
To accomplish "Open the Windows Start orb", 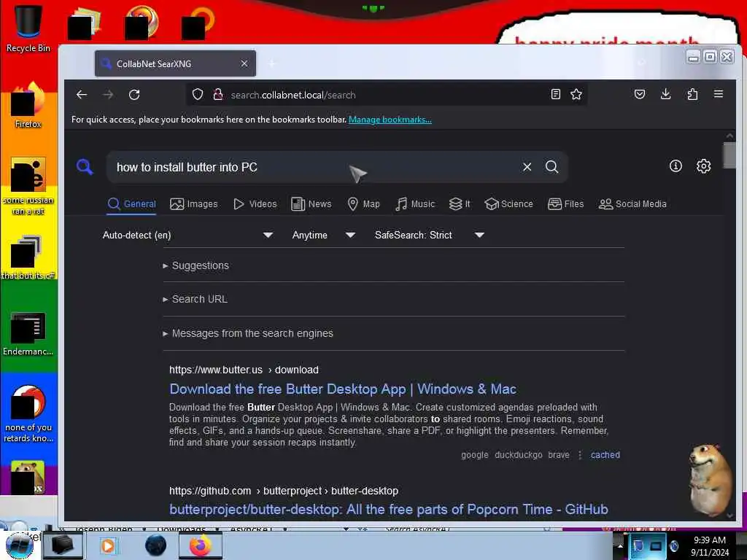I will pyautogui.click(x=19, y=545).
